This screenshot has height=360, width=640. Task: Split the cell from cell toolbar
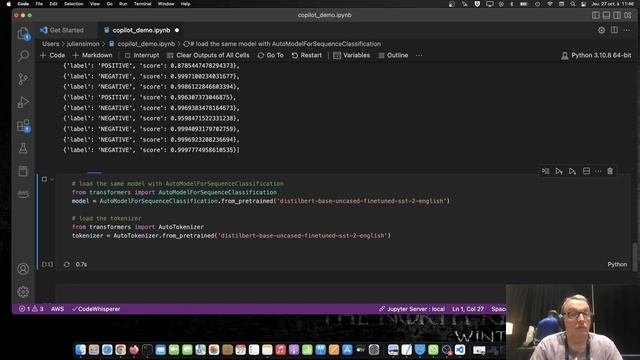(586, 171)
